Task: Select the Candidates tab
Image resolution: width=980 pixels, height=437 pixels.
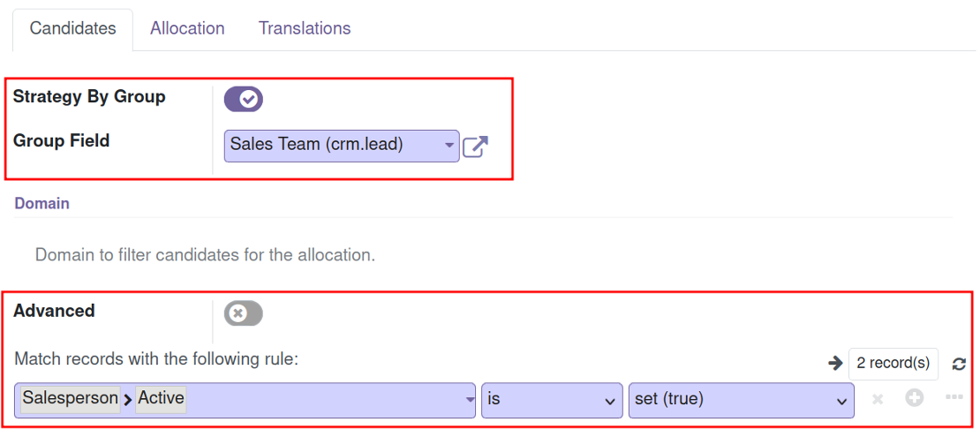Action: [x=73, y=29]
